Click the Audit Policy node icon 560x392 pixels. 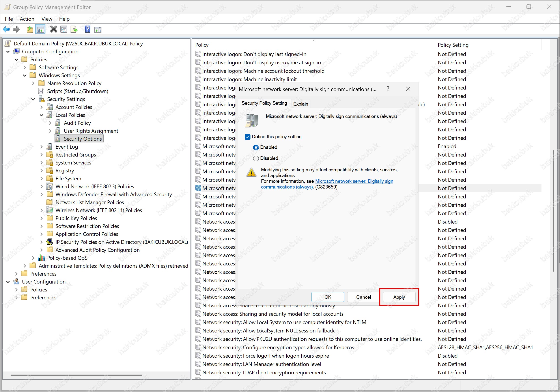click(x=58, y=123)
